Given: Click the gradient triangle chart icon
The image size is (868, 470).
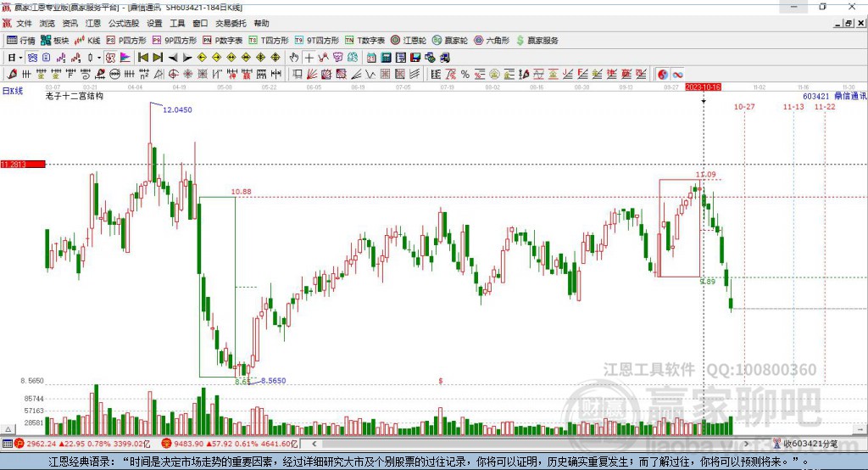Looking at the screenshot, I should [x=125, y=58].
